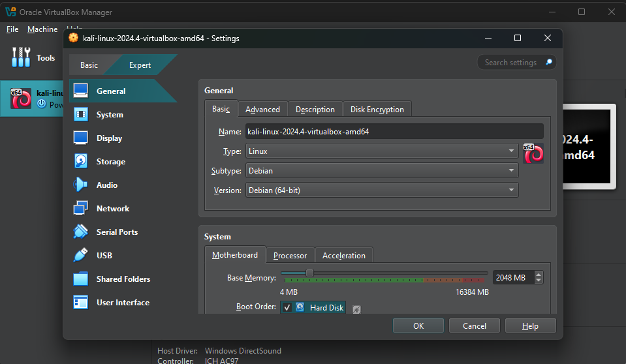Viewport: 626px width, 364px height.
Task: Select Hard Disk entry in Boot Order list
Action: (313, 307)
